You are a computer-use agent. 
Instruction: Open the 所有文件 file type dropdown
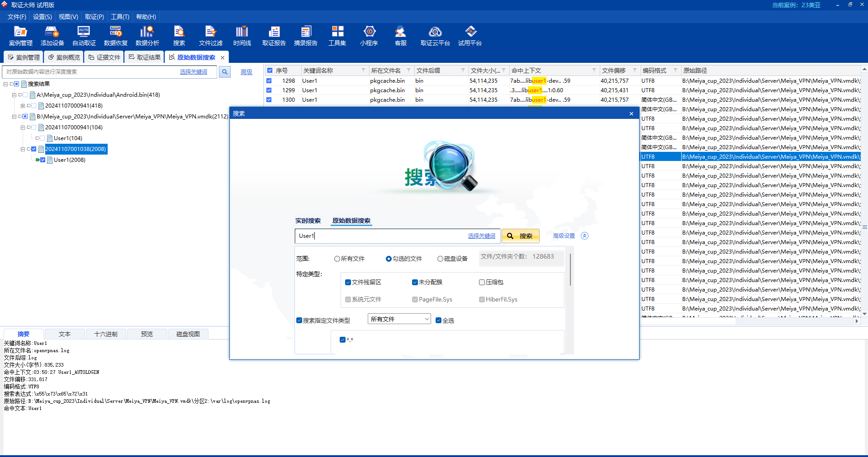pos(399,319)
